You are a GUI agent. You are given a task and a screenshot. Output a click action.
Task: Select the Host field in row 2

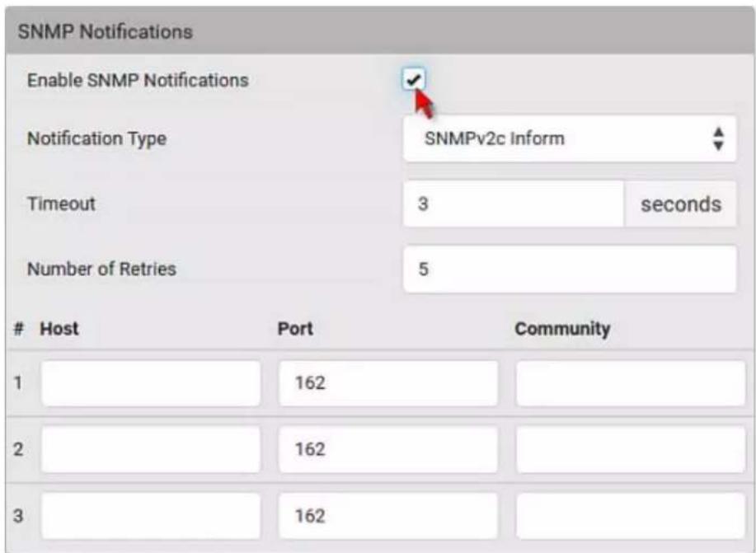pyautogui.click(x=151, y=449)
